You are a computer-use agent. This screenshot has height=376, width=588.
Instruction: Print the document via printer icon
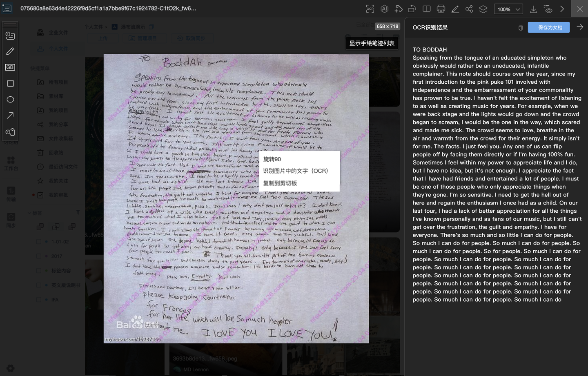(441, 9)
